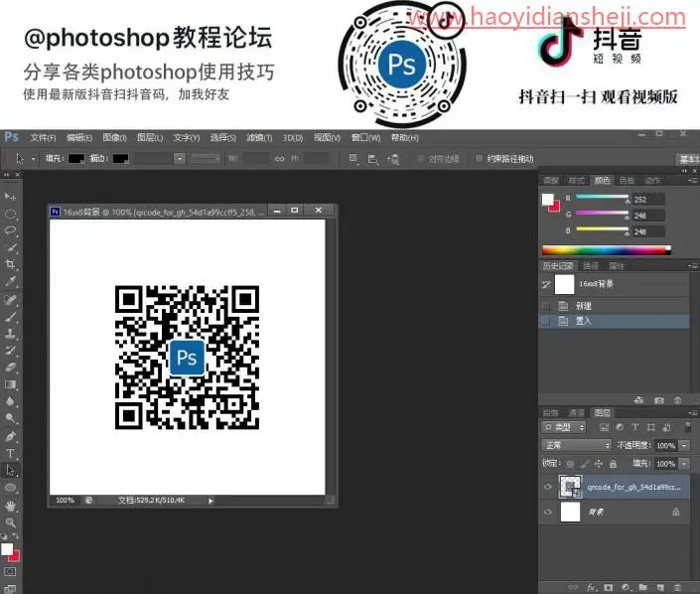Select the Eyedropper tool
This screenshot has width=700, height=594.
click(x=10, y=281)
